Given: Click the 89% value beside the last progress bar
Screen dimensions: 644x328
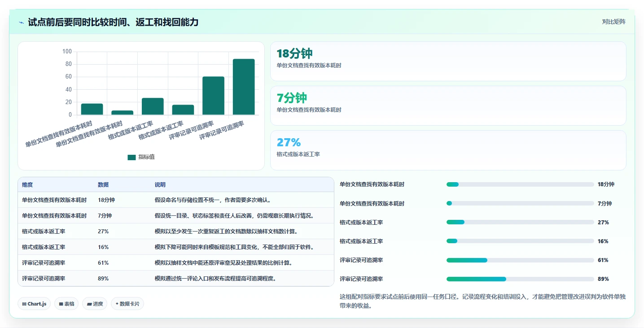Looking at the screenshot, I should click(x=603, y=279).
